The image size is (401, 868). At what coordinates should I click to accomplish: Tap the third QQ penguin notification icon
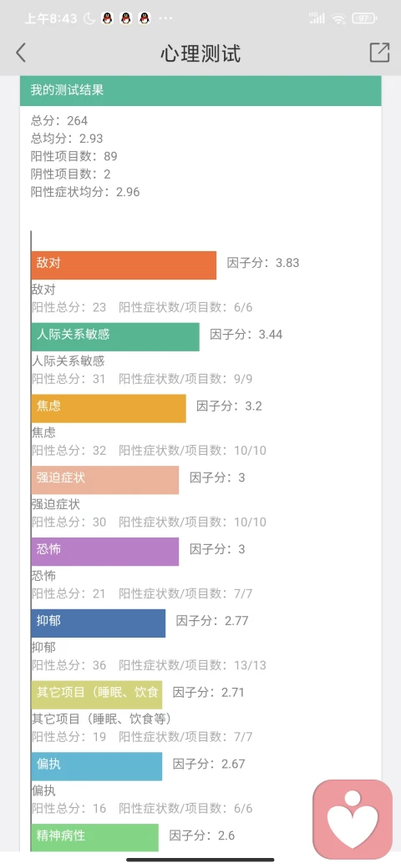click(144, 18)
